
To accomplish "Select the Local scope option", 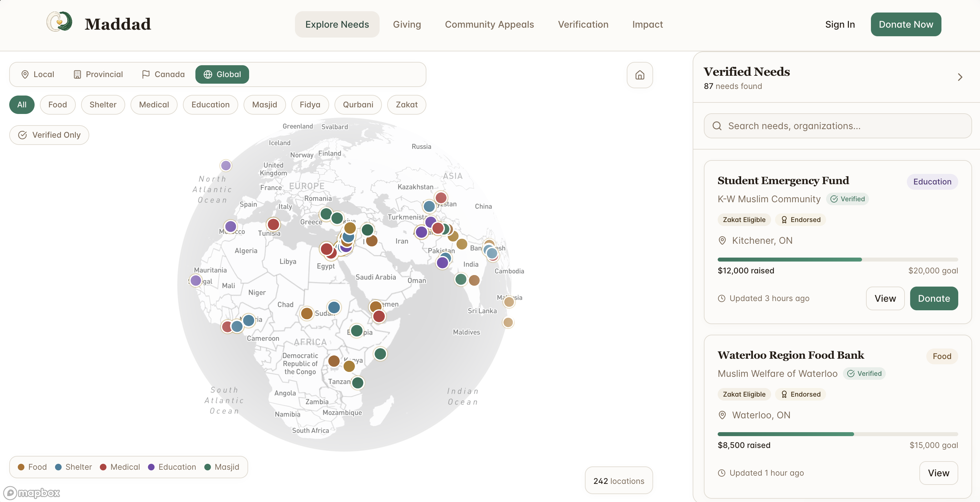I will point(38,74).
